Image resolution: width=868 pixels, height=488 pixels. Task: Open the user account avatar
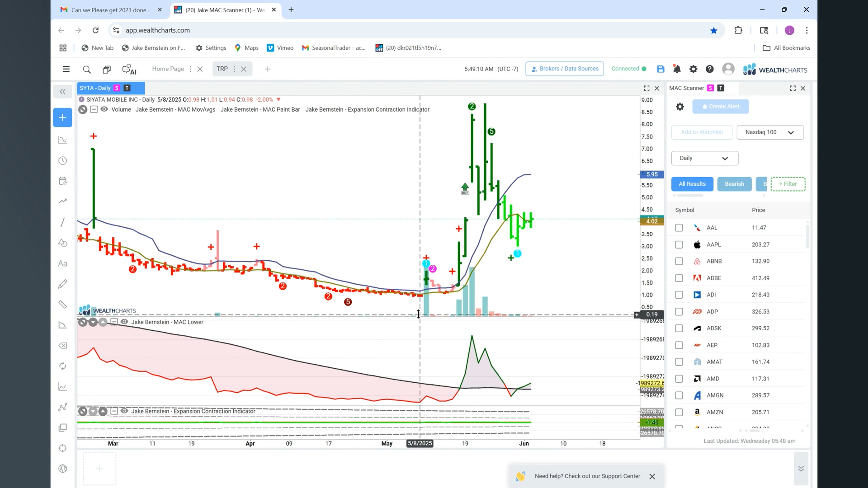click(x=728, y=69)
